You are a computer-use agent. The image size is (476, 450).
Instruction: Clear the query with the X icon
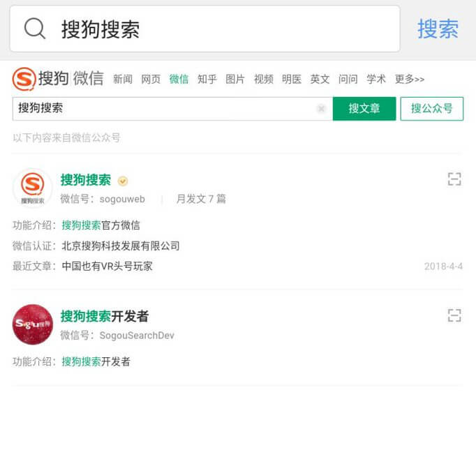pos(321,108)
